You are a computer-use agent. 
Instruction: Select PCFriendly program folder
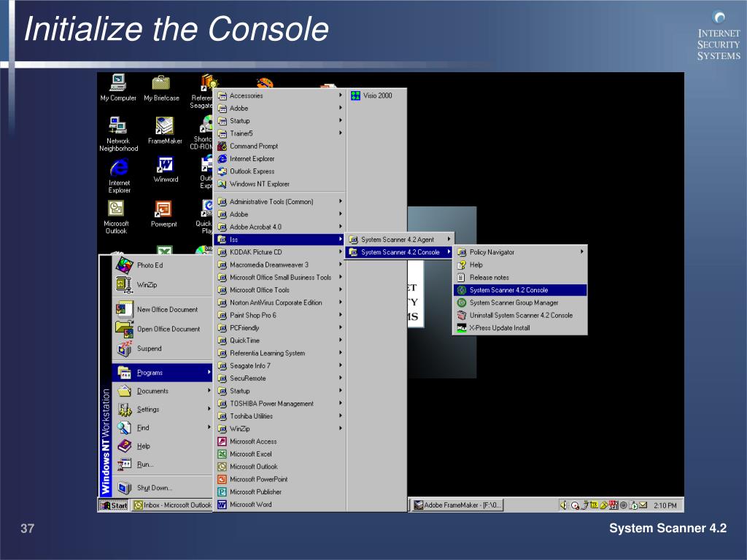pos(280,328)
